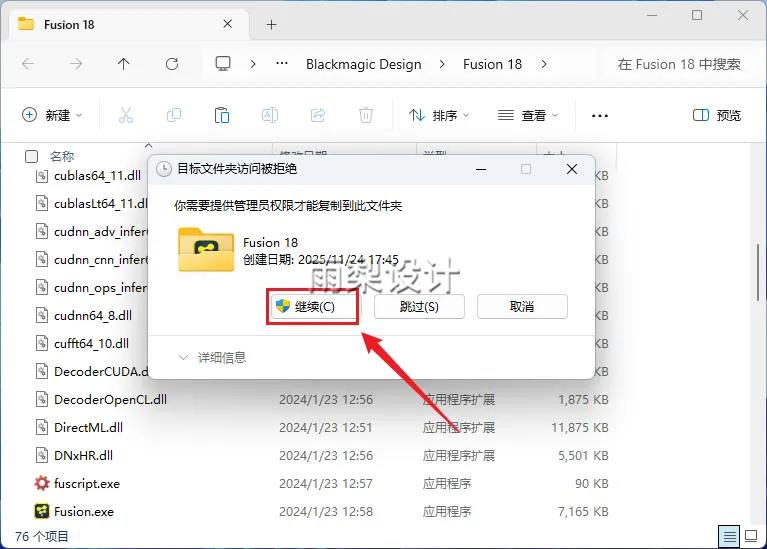Open the 查看 view dropdown
The height and width of the screenshot is (549, 767).
[528, 115]
